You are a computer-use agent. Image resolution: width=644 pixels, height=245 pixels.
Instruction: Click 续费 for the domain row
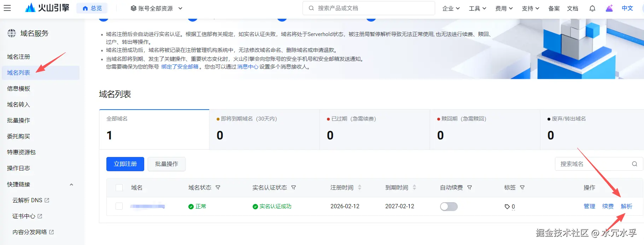608,206
